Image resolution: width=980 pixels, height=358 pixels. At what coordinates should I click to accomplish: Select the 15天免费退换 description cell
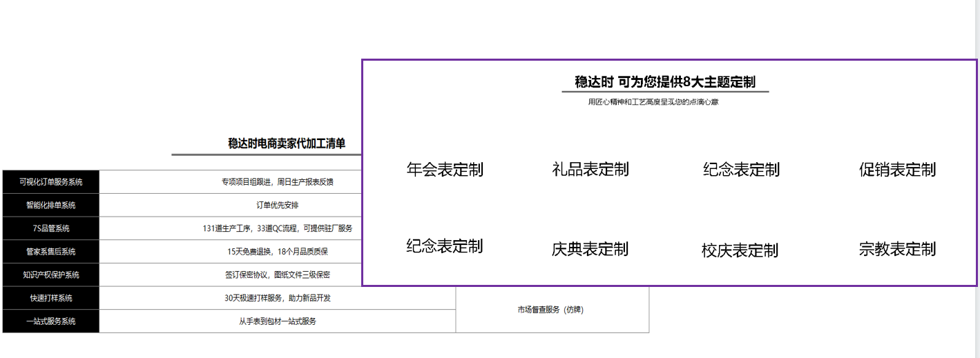pyautogui.click(x=277, y=252)
